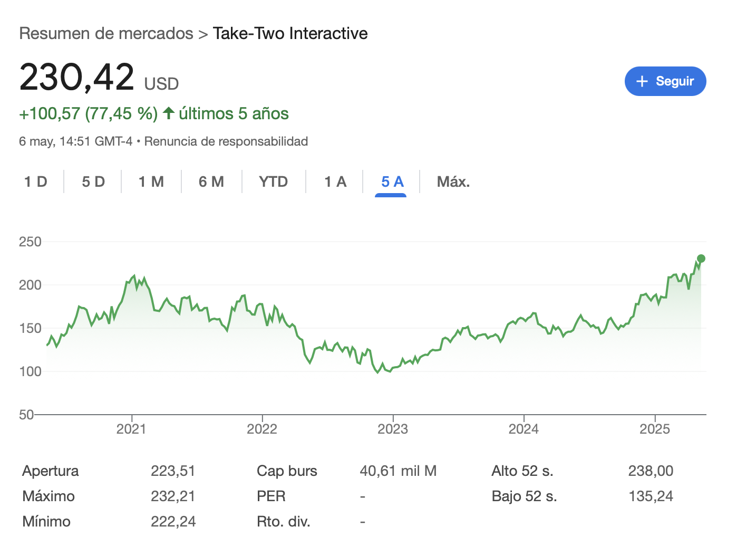Click the 2022 label on chart axis
This screenshot has width=756, height=536.
point(262,429)
